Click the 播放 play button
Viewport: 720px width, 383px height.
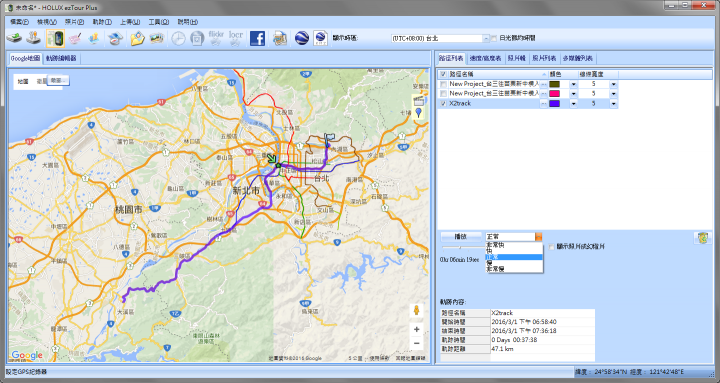(x=460, y=237)
